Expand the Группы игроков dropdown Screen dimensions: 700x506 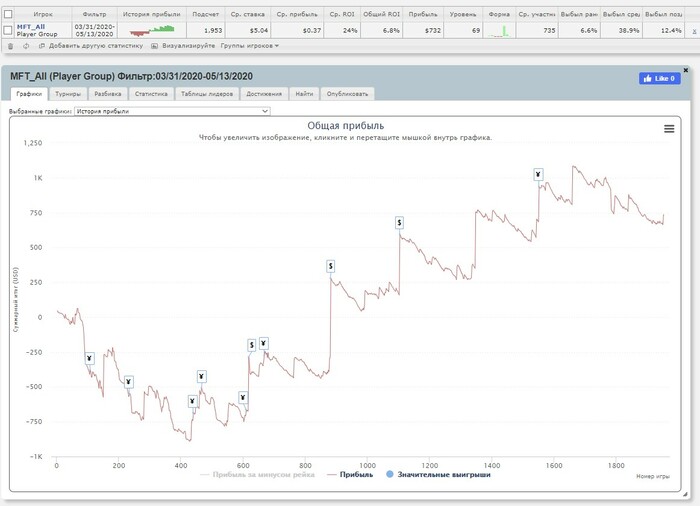coord(250,46)
